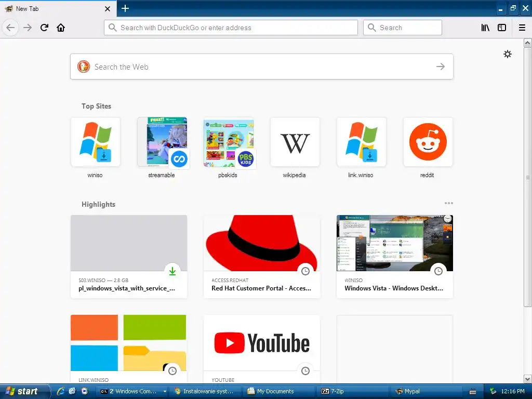Image resolution: width=532 pixels, height=399 pixels.
Task: Open Windows Vista - Windows Deskt... highlight
Action: (x=395, y=257)
